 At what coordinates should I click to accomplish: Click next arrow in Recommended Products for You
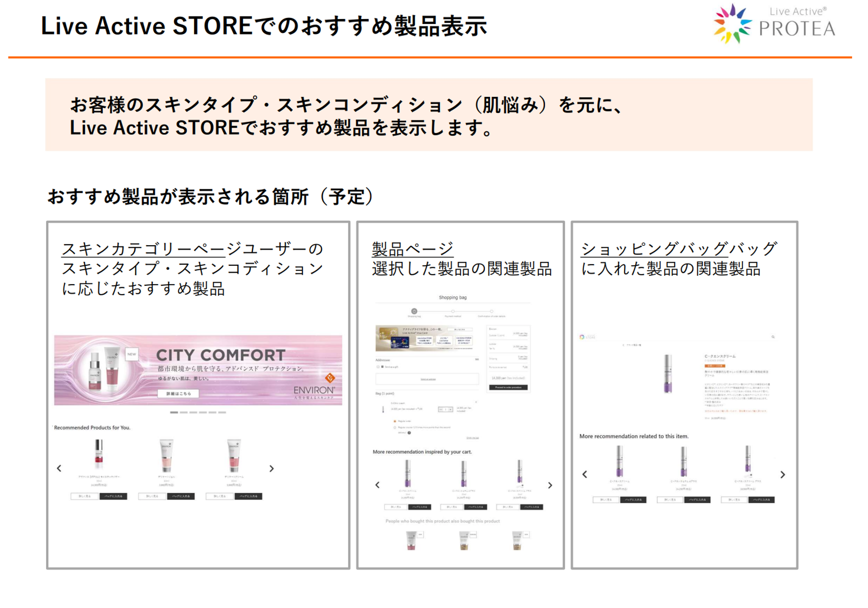click(271, 469)
